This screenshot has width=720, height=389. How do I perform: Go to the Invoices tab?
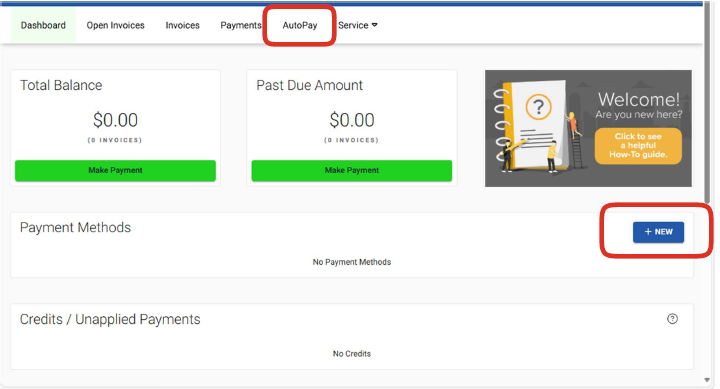point(182,25)
